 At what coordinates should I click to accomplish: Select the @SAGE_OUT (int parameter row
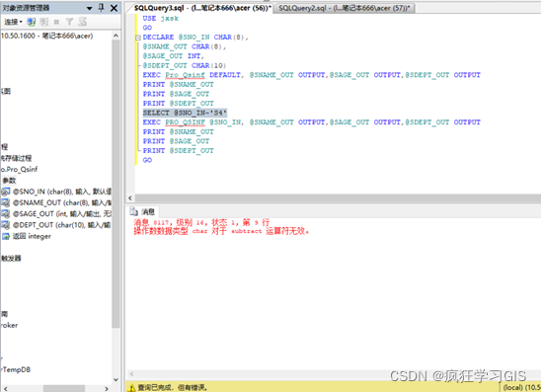pos(62,214)
